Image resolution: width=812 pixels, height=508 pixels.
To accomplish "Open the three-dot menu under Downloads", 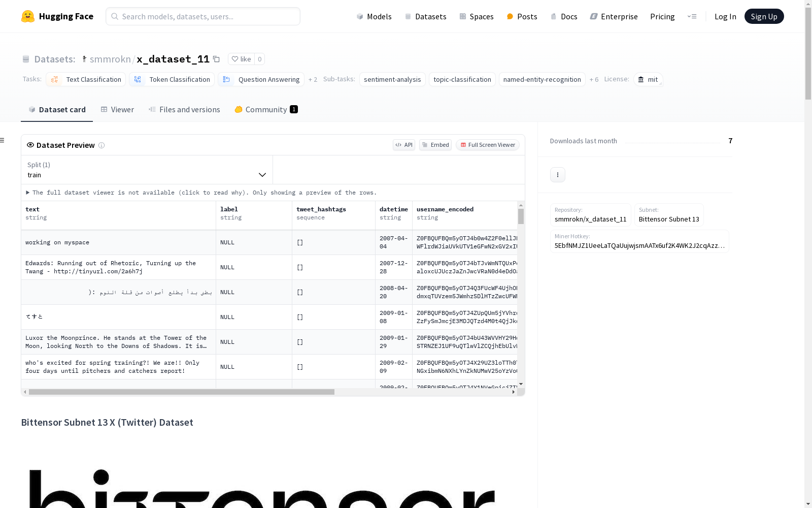I will (x=558, y=175).
